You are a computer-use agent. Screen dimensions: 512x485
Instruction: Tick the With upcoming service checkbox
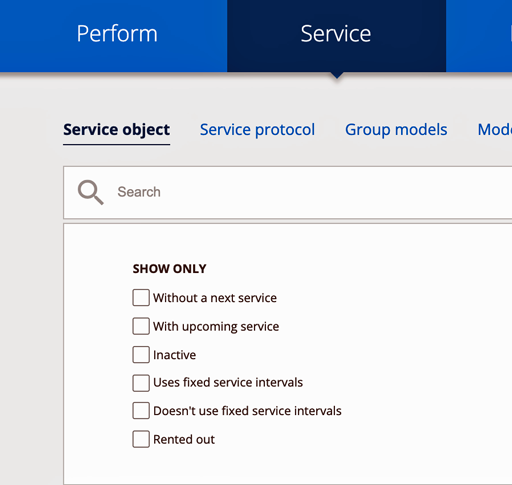click(141, 326)
